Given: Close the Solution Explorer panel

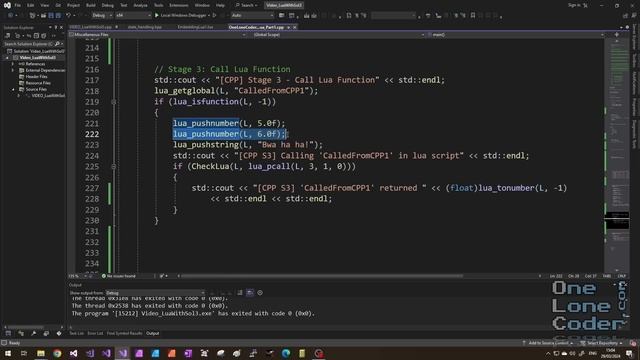Looking at the screenshot, I should coord(62,27).
